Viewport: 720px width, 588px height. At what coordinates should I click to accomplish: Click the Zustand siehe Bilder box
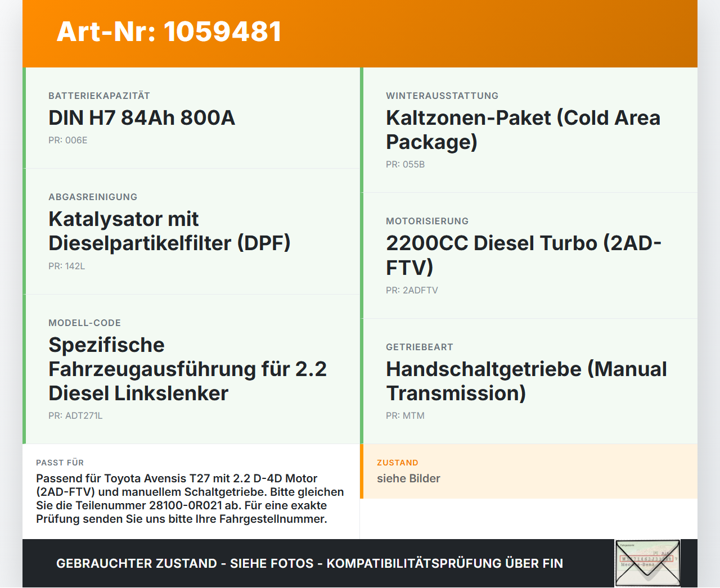(x=529, y=471)
